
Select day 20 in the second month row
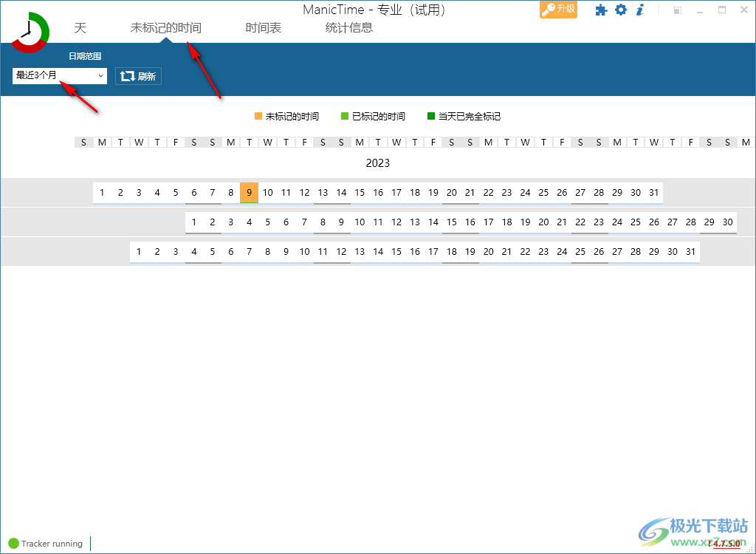(543, 222)
